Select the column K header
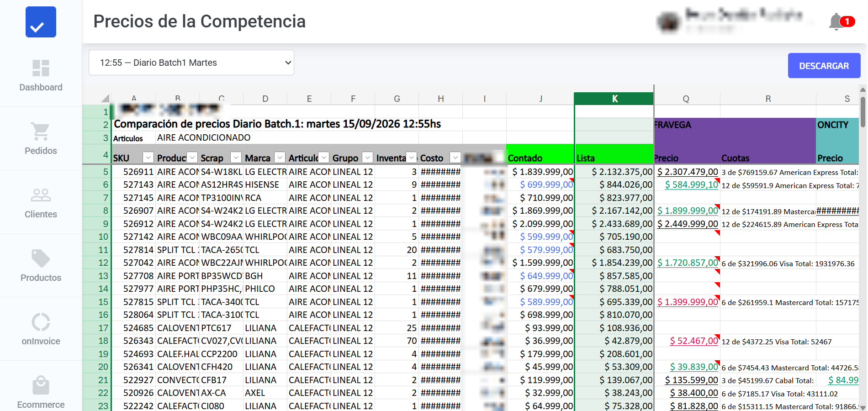868x411 pixels. click(x=614, y=99)
